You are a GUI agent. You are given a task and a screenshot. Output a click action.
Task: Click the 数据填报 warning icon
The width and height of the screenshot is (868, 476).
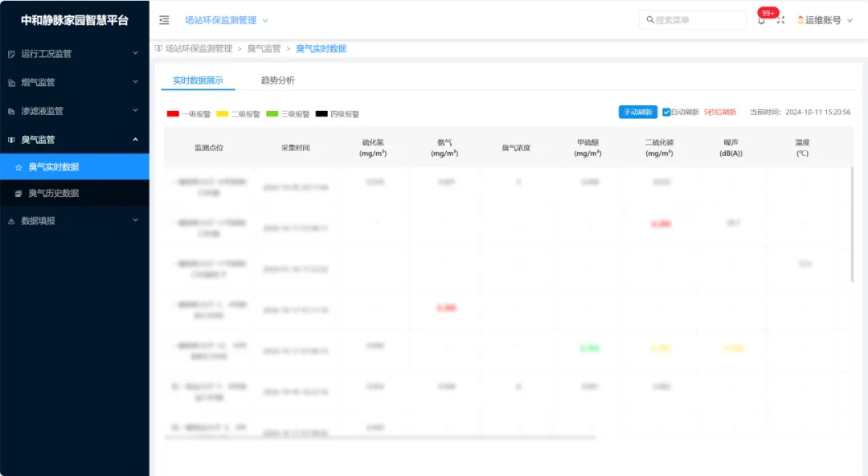pos(11,221)
